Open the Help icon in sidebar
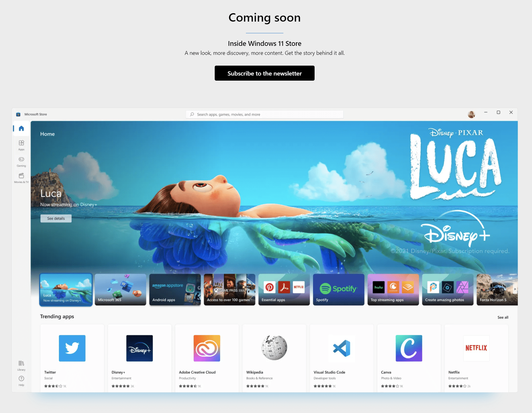Screen dimensions: 532x413 pyautogui.click(x=21, y=381)
